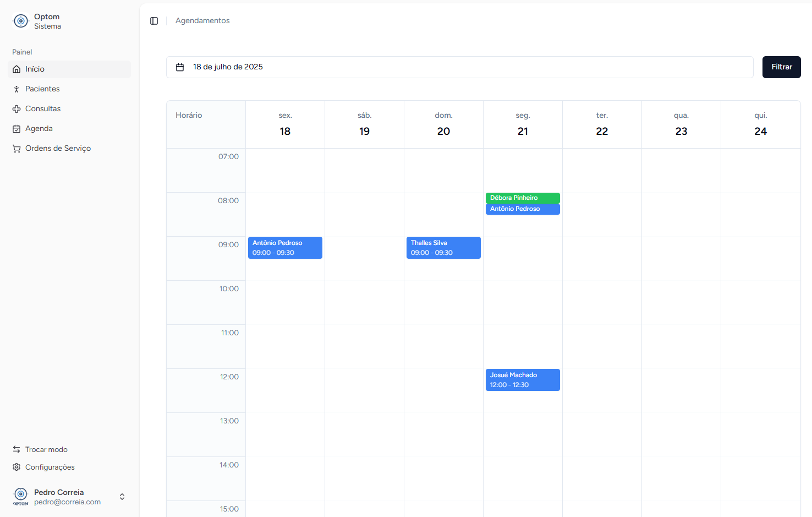
Task: Open Antônio Pedroso appointment on Friday 18
Action: pos(284,248)
